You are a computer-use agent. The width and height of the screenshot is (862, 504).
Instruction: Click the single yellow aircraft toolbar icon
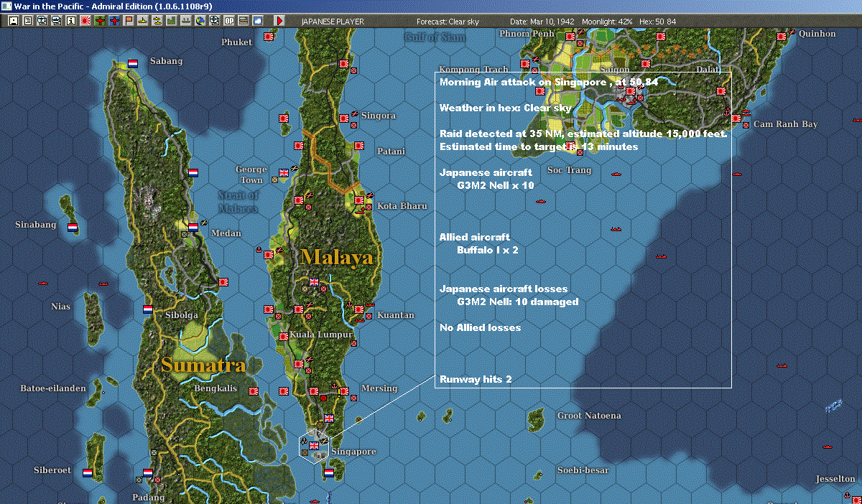click(x=142, y=21)
